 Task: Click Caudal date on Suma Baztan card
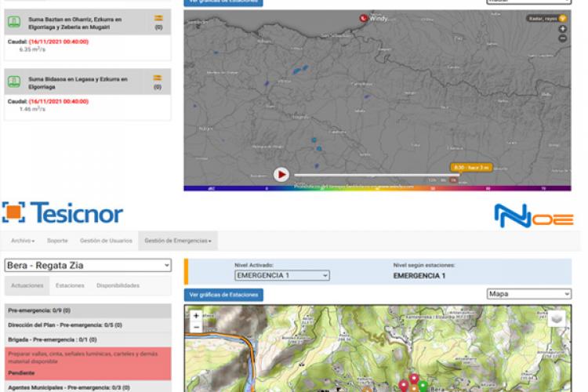[59, 42]
